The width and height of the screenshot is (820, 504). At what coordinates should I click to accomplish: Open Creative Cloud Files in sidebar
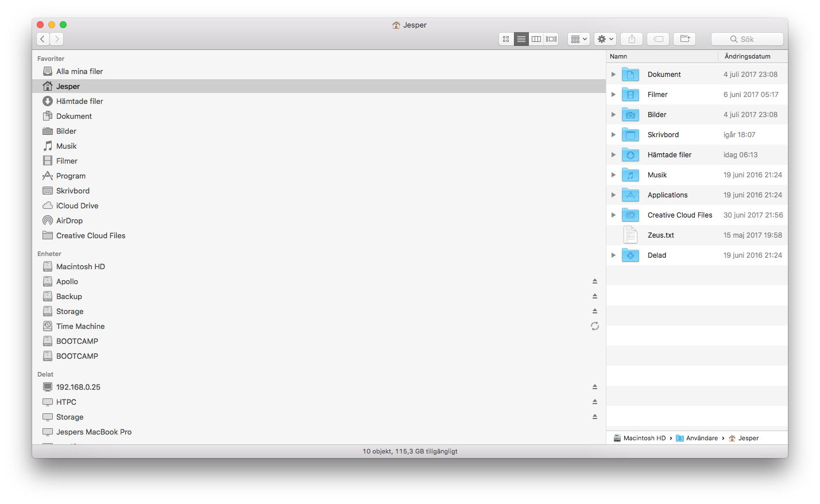click(319, 235)
